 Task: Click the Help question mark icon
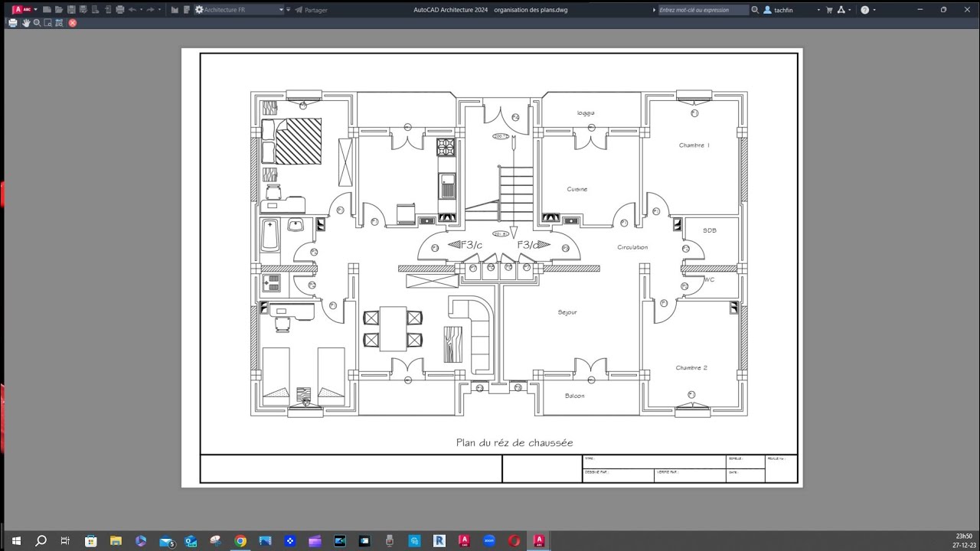click(864, 10)
